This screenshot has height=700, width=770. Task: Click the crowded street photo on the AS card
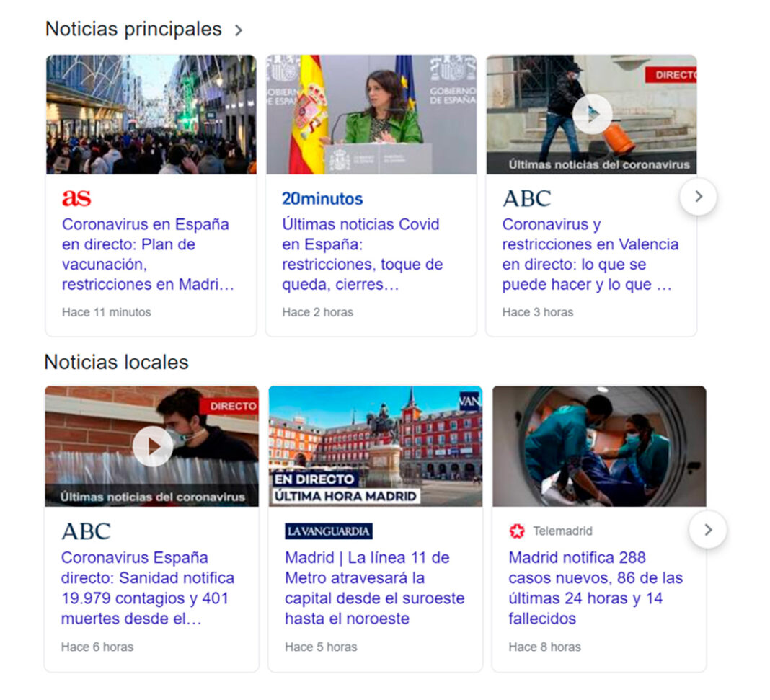point(151,114)
